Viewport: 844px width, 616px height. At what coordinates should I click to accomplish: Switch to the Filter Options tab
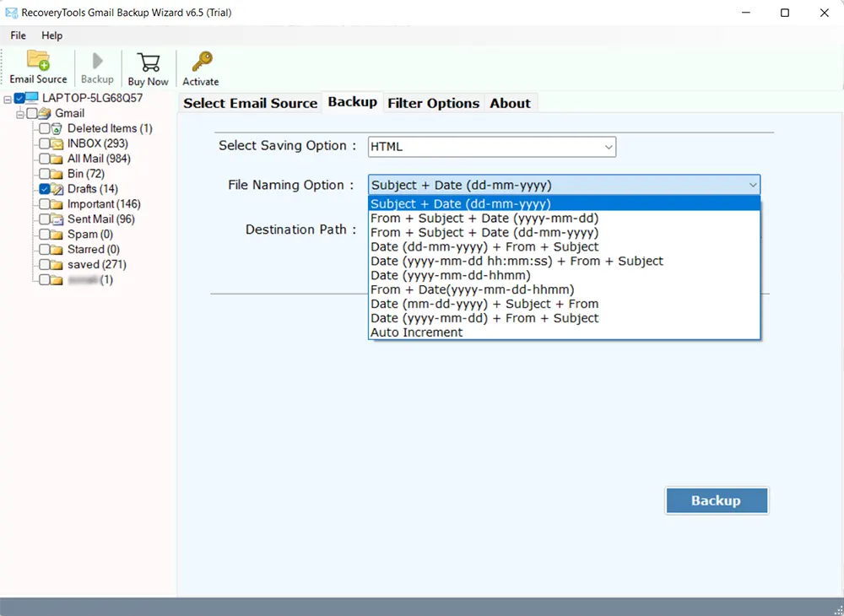pos(433,103)
